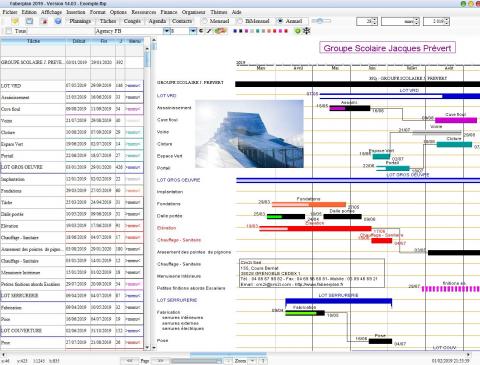Select the LOT COUVERTURE table row
480x365 pixels.
click(72, 331)
